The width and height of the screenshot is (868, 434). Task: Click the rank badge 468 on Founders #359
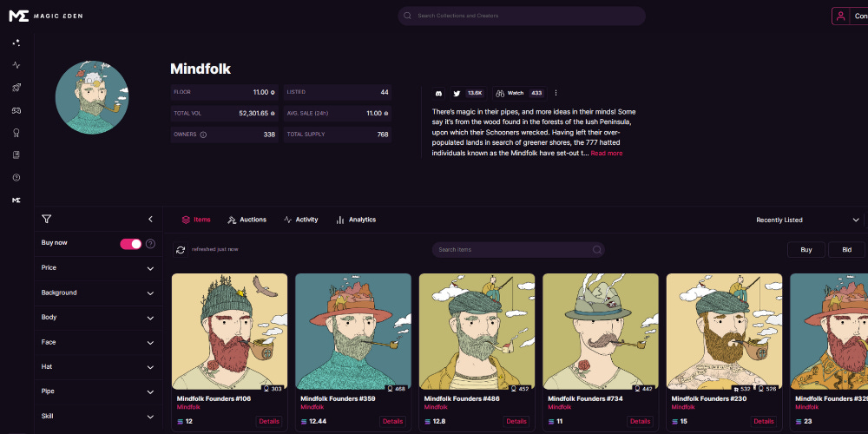[x=397, y=389]
